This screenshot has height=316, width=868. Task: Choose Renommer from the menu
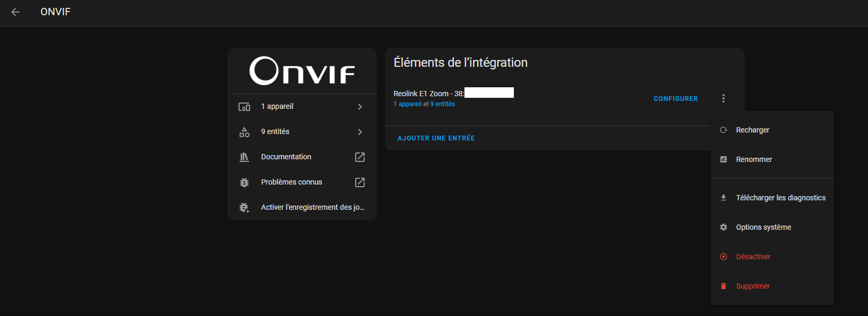point(754,159)
